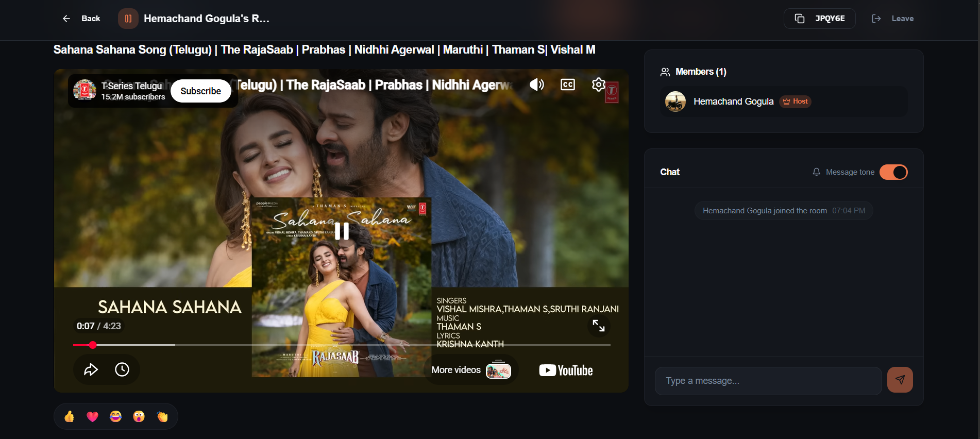Click the Message tone bell icon
The height and width of the screenshot is (439, 980).
816,172
